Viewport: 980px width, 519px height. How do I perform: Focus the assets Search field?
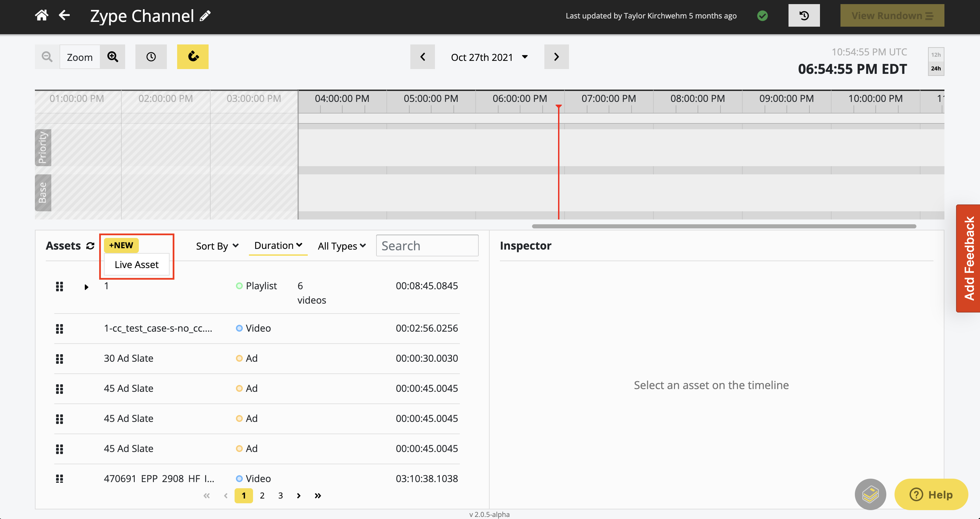pyautogui.click(x=427, y=246)
